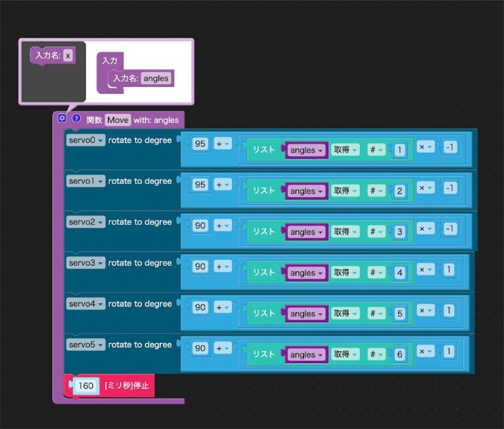Edit the multiplier 1 in servo5 row
The height and width of the screenshot is (429, 504).
point(449,352)
